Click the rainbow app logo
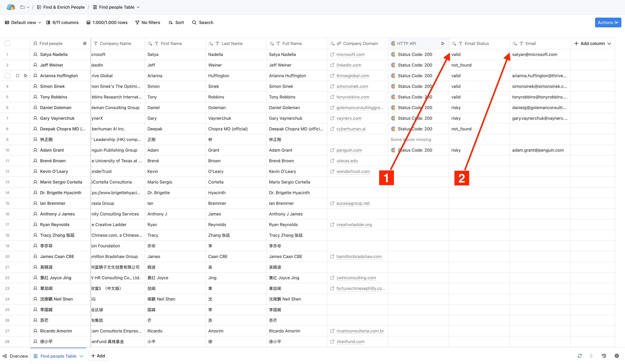 click(11, 7)
